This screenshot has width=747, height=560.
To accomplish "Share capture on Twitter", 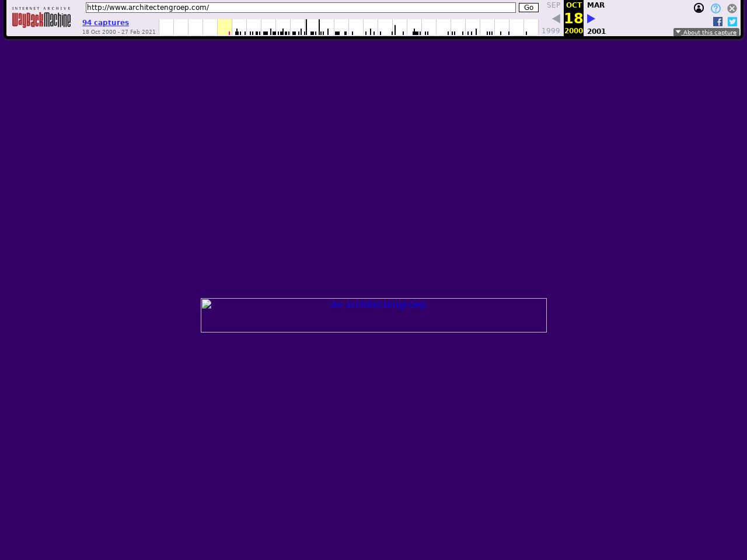I will click(732, 22).
